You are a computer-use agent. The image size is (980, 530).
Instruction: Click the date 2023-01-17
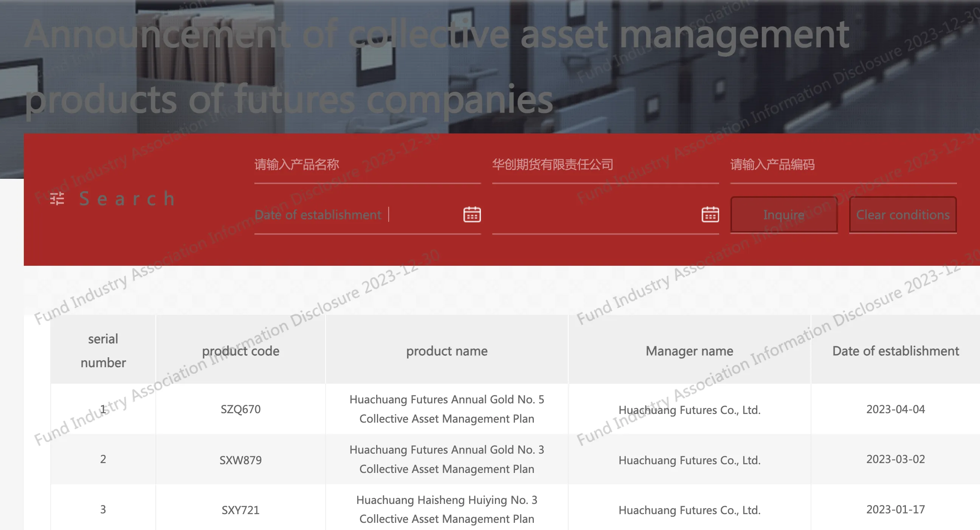pos(896,509)
